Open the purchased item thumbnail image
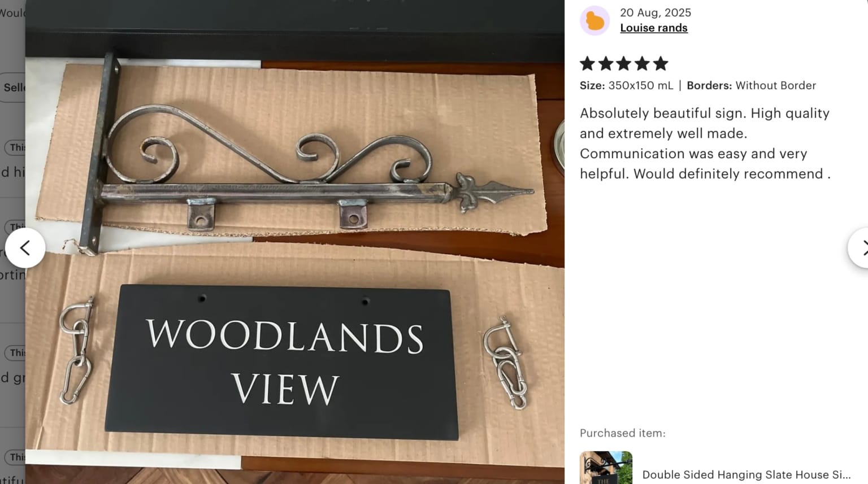 click(606, 468)
